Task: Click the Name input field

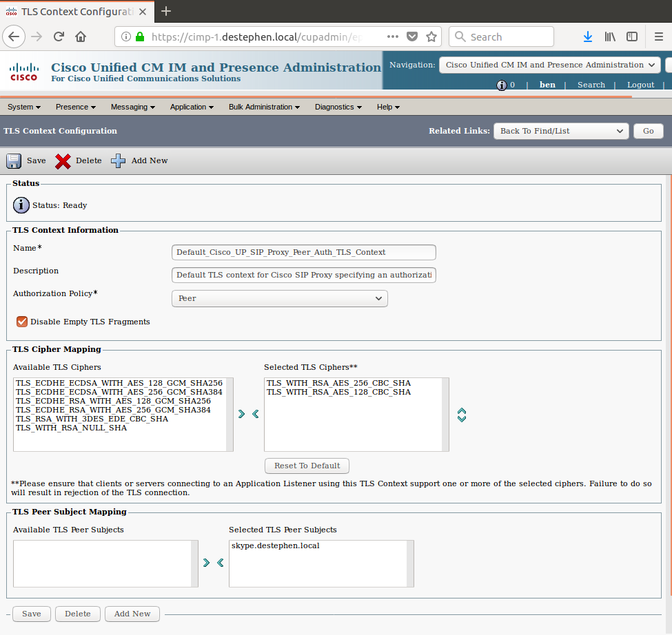Action: pos(304,252)
